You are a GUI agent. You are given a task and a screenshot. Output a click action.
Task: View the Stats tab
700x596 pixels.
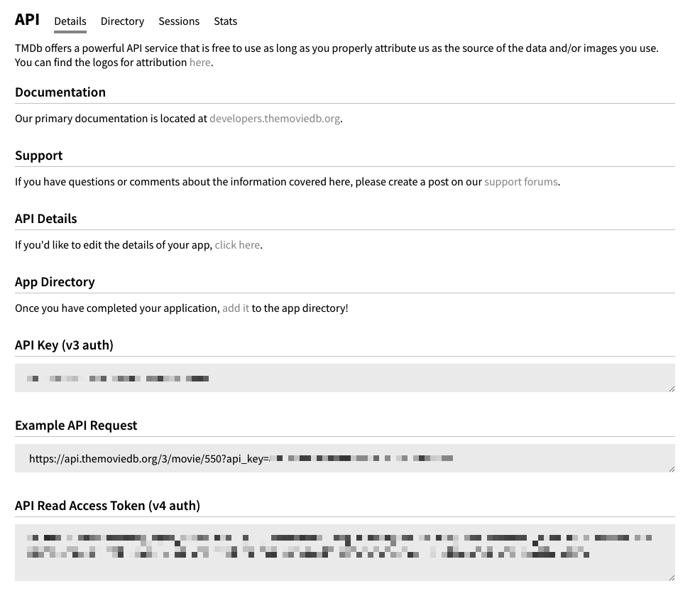point(225,21)
